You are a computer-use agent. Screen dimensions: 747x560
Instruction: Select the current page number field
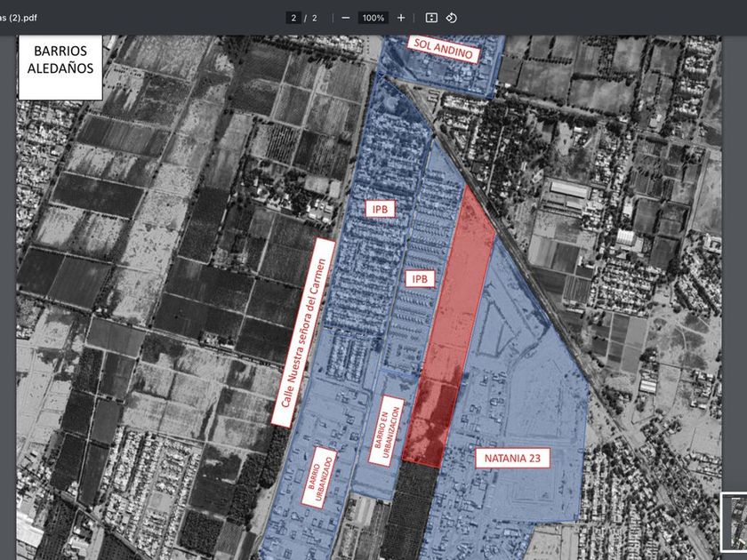pyautogui.click(x=293, y=18)
